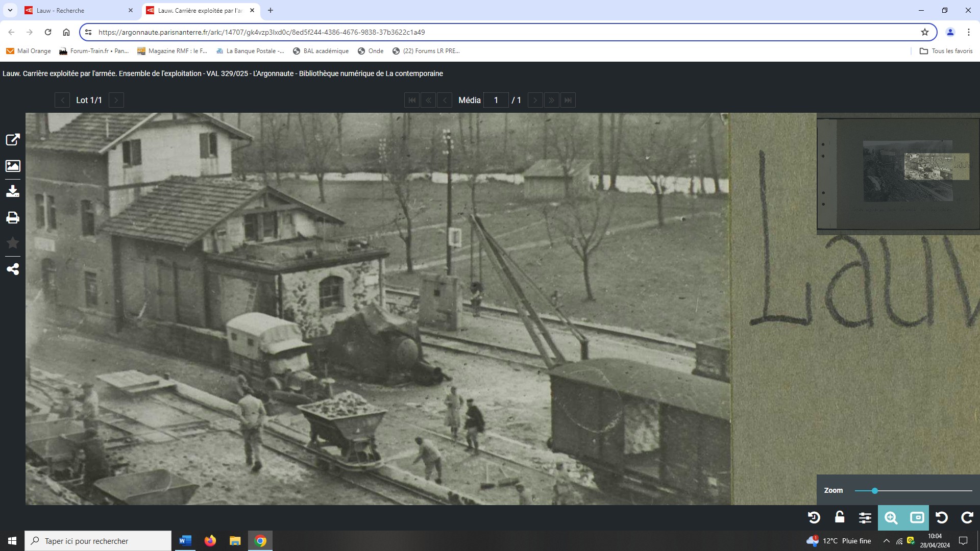Toggle the unlock padlock icon
Image resolution: width=980 pixels, height=551 pixels.
[840, 518]
